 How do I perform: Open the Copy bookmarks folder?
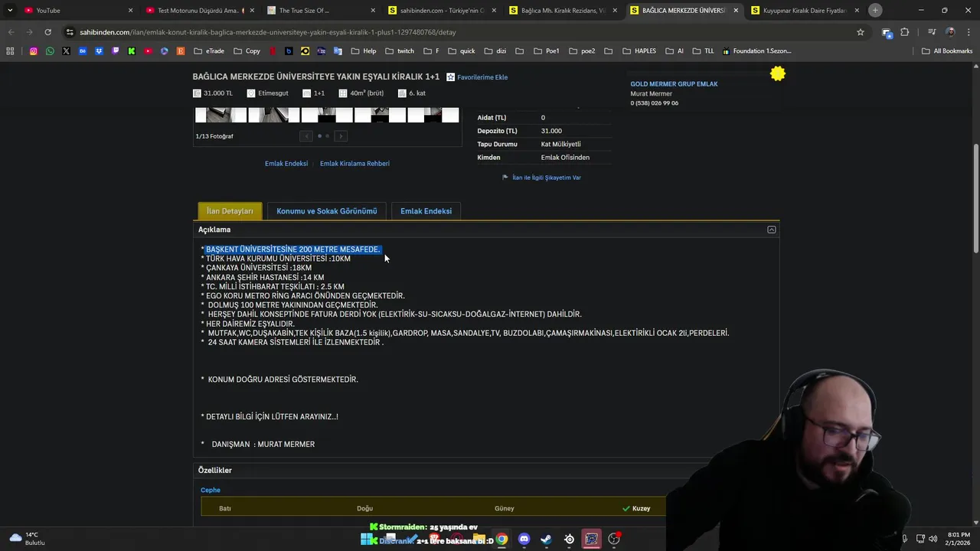tap(247, 51)
